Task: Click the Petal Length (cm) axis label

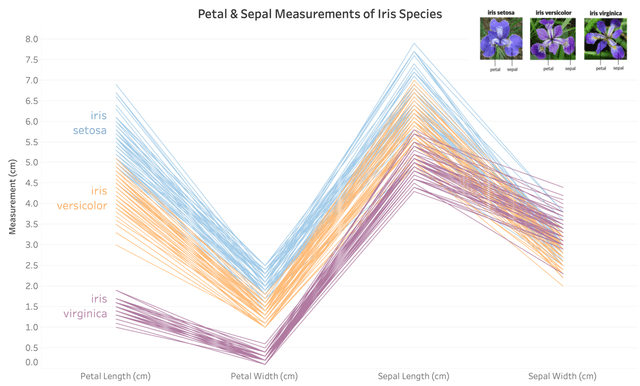Action: point(116,376)
